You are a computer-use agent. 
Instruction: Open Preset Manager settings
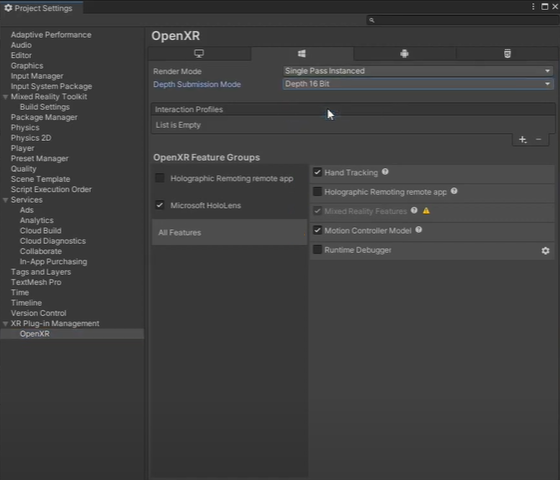39,159
